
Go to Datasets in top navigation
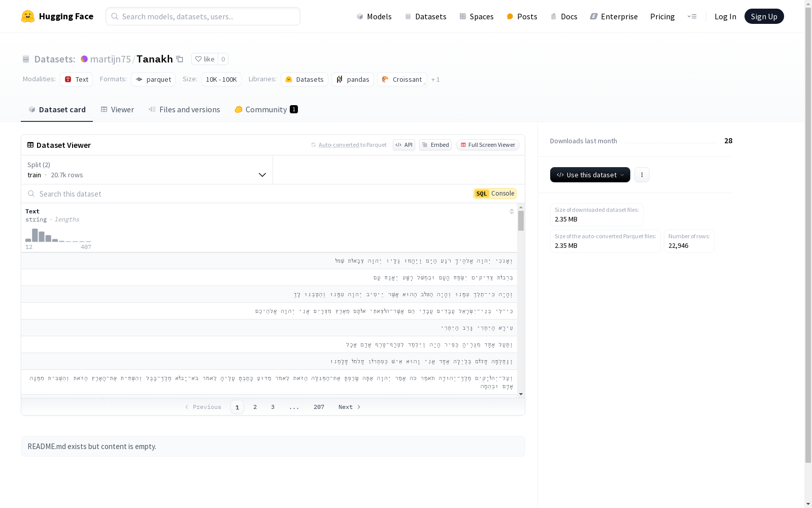(x=425, y=16)
